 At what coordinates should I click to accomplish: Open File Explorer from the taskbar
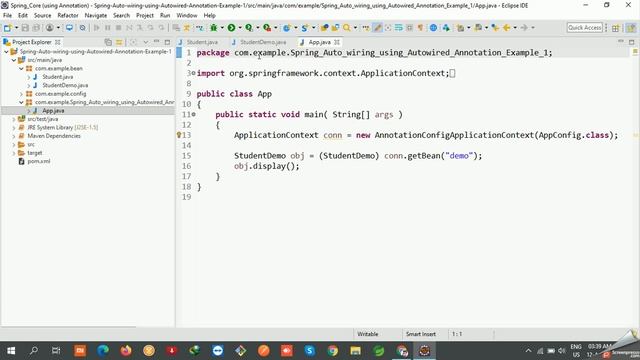coord(356,351)
